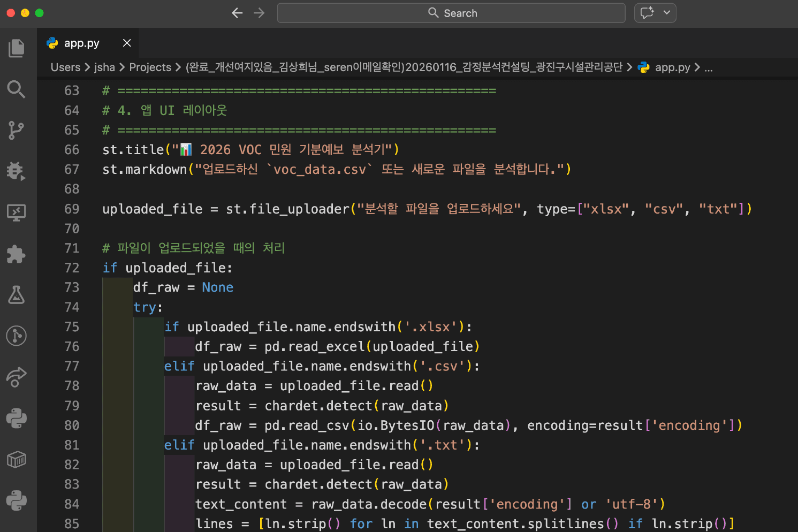Screen dimensions: 798x532
Task: Click line number 66 in gutter
Action: click(72, 150)
